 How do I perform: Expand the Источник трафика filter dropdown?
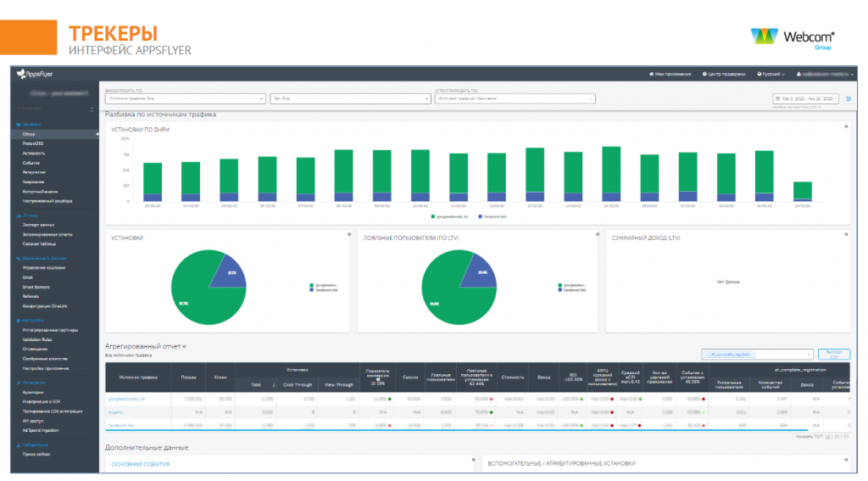[x=185, y=98]
